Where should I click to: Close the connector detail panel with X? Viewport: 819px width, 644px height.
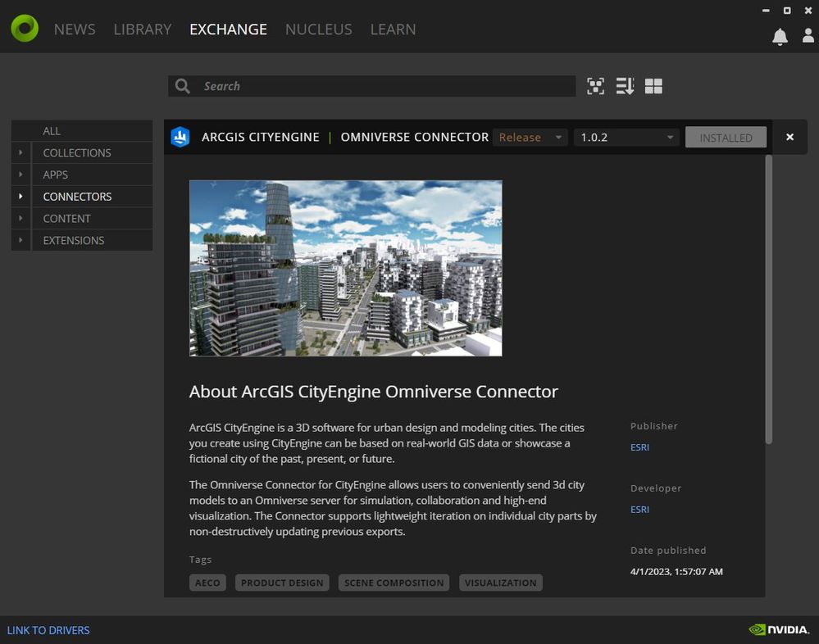coord(789,137)
